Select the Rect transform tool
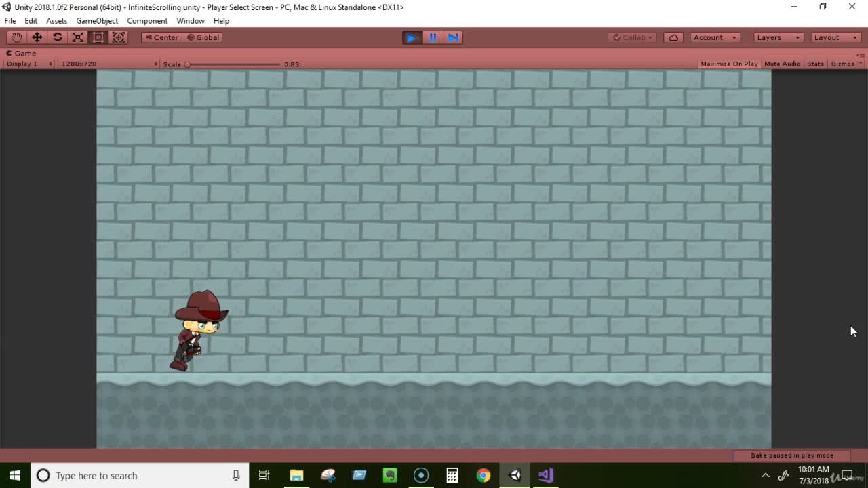 click(x=98, y=37)
